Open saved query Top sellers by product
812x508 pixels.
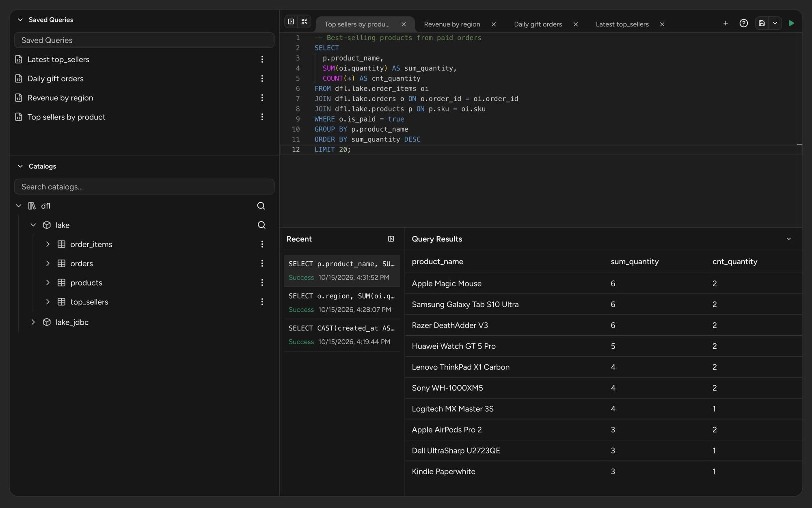click(x=66, y=117)
